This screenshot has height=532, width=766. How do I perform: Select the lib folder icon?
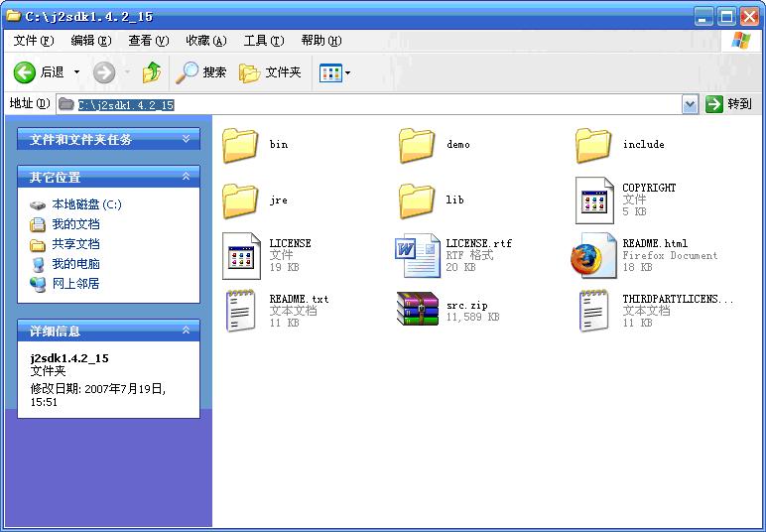pyautogui.click(x=416, y=200)
